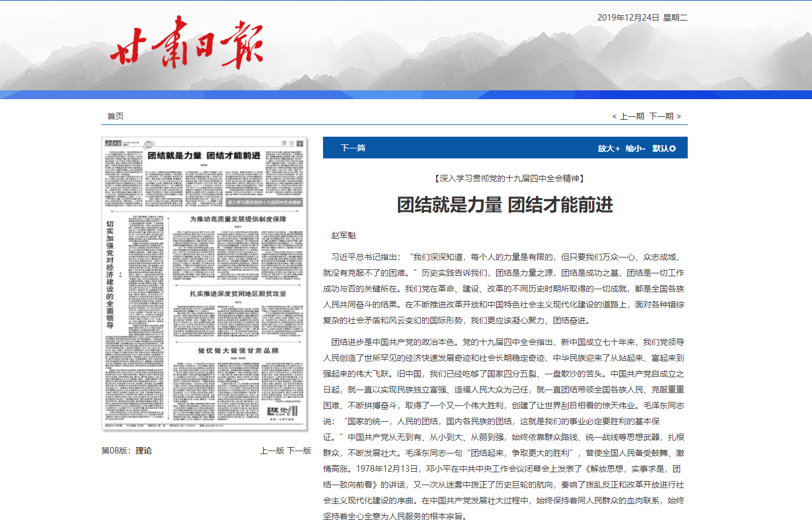This screenshot has width=812, height=528.
Task: Select headline 团结就是力量 in page thumbnail
Action: point(204,155)
